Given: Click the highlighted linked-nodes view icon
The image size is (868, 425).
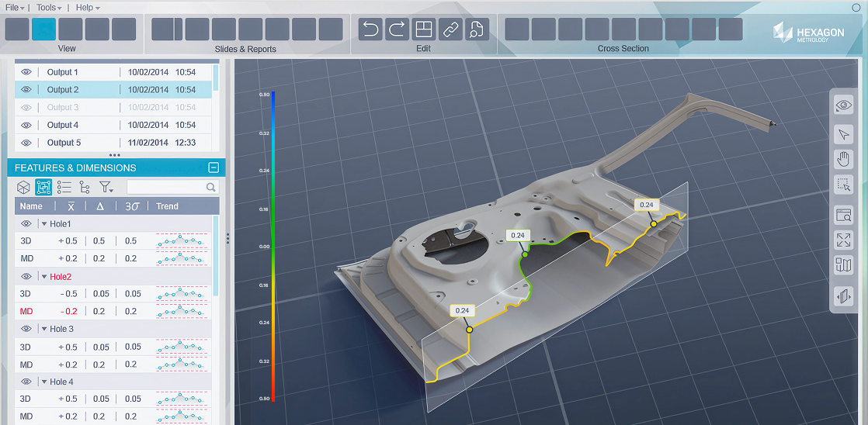Looking at the screenshot, I should tap(43, 188).
